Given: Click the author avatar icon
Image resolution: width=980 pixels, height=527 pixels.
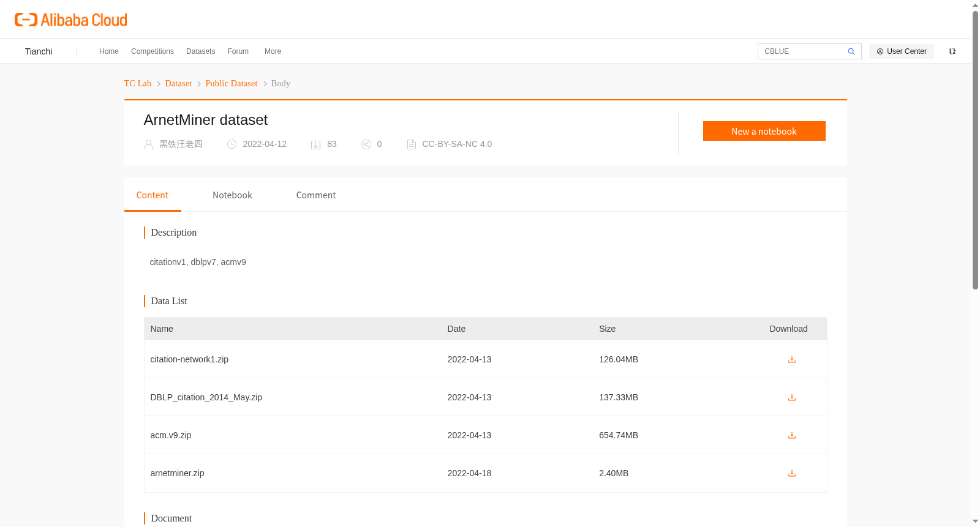Looking at the screenshot, I should point(148,144).
